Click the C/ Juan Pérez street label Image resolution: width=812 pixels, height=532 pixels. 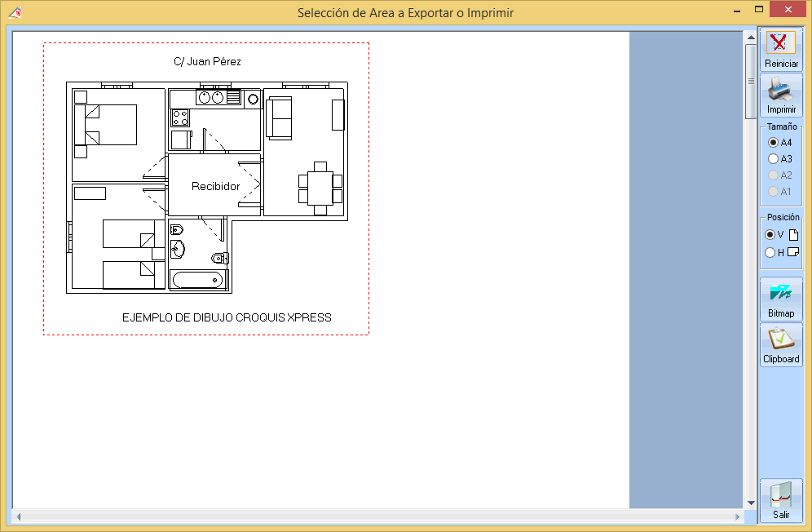pos(207,62)
